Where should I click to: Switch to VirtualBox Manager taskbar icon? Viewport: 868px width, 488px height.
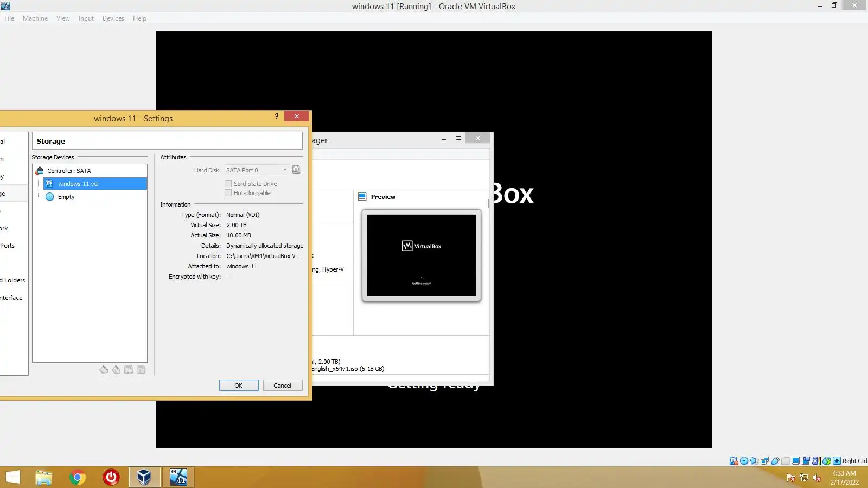pyautogui.click(x=144, y=477)
